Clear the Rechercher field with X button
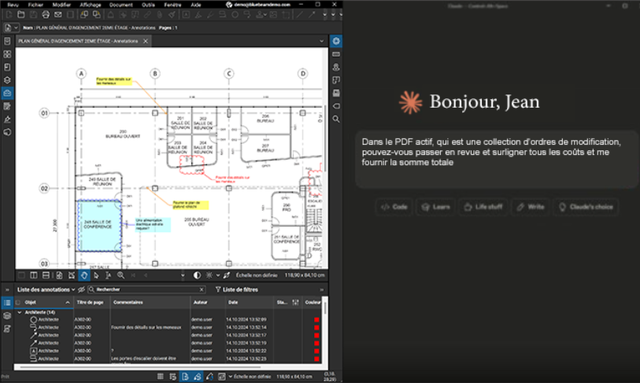 (x=201, y=289)
